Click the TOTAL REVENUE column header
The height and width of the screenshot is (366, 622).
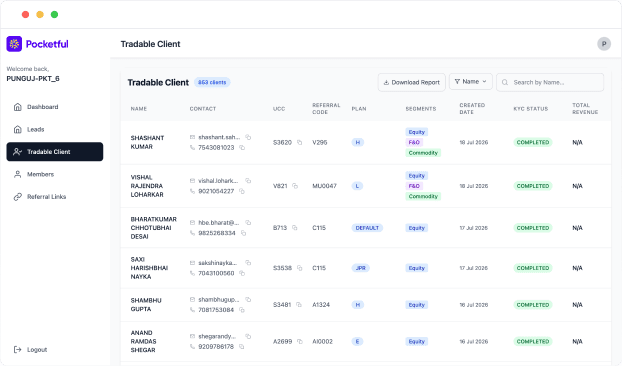click(585, 109)
